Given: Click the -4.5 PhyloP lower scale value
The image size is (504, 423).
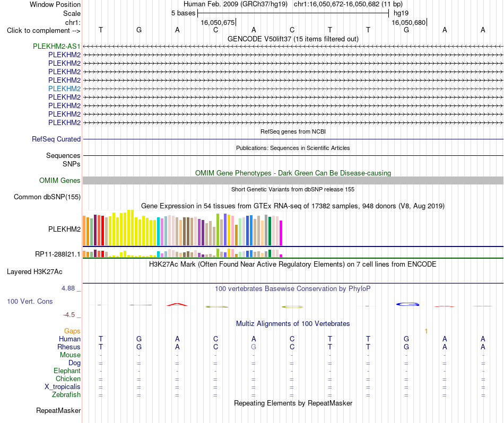Looking at the screenshot, I should pos(69,315).
